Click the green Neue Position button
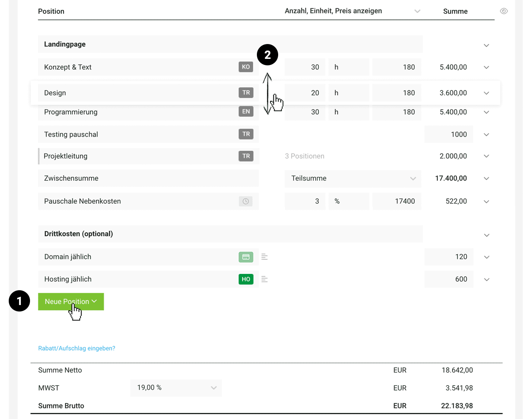The image size is (532, 419). [71, 302]
